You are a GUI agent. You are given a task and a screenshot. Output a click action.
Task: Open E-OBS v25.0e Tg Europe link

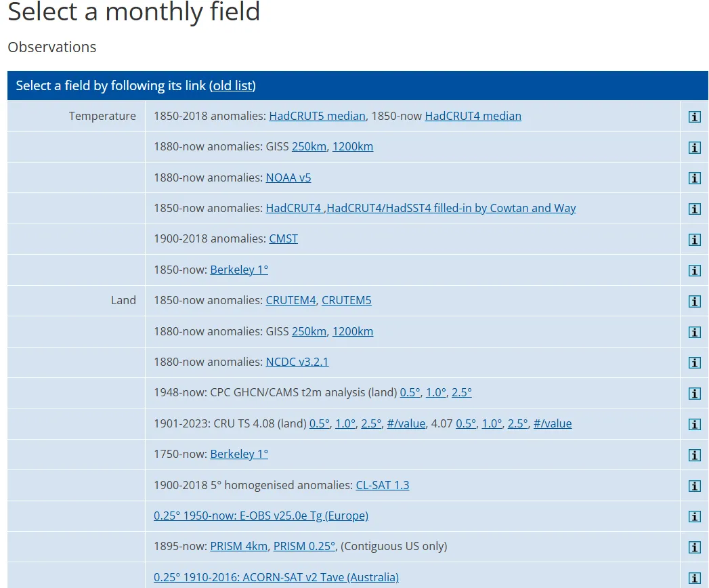[x=261, y=516]
